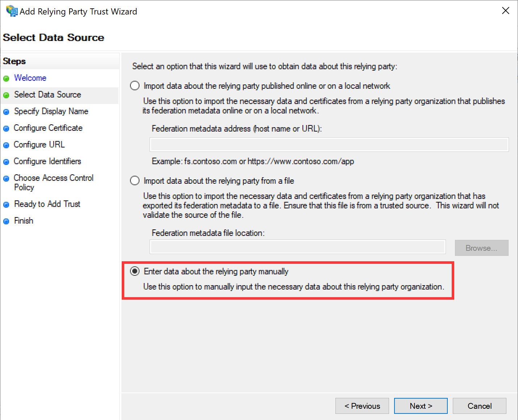Go back with the Previous button
The image size is (518, 420).
coord(362,406)
